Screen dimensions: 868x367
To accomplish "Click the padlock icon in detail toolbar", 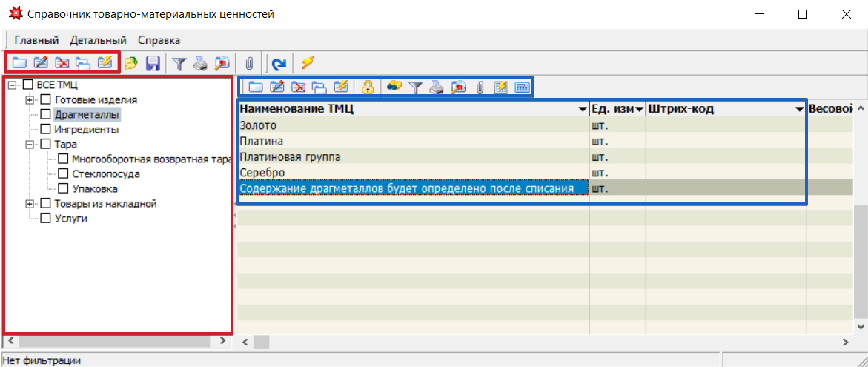I will click(368, 87).
